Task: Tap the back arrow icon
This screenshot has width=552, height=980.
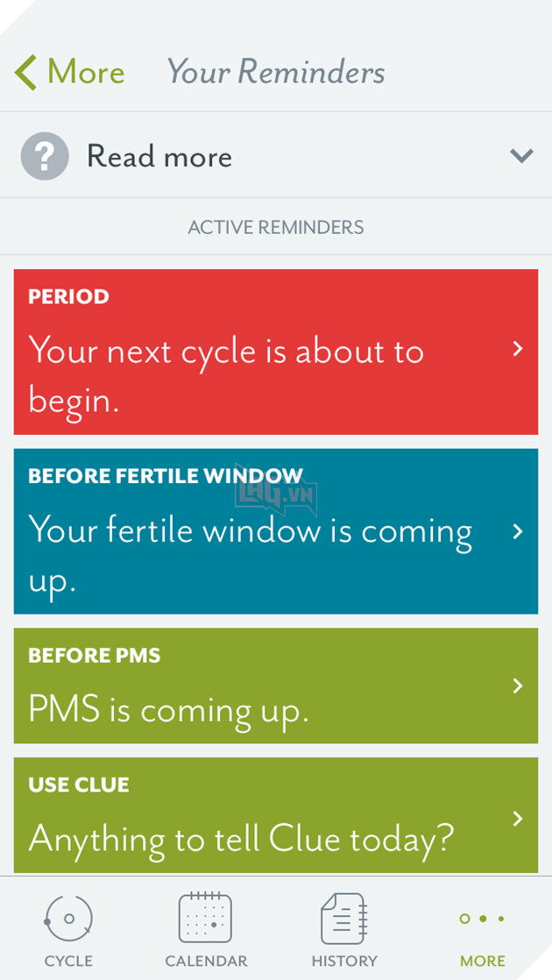Action: tap(26, 73)
